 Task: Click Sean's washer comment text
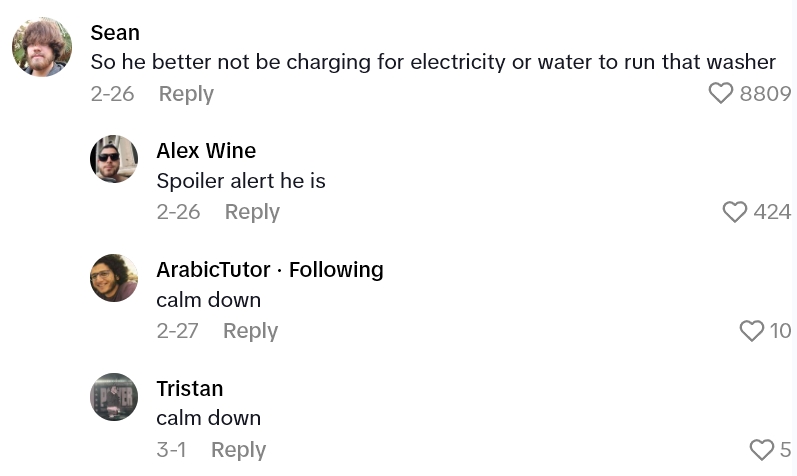coord(433,62)
